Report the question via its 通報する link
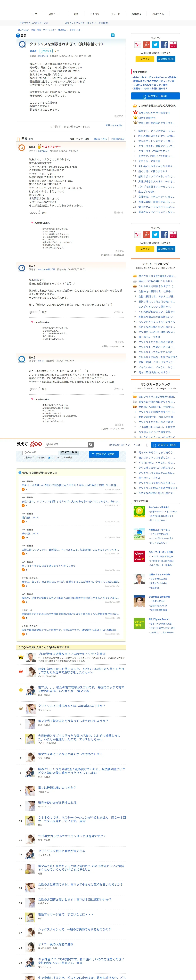196x980 pixels. [118, 116]
